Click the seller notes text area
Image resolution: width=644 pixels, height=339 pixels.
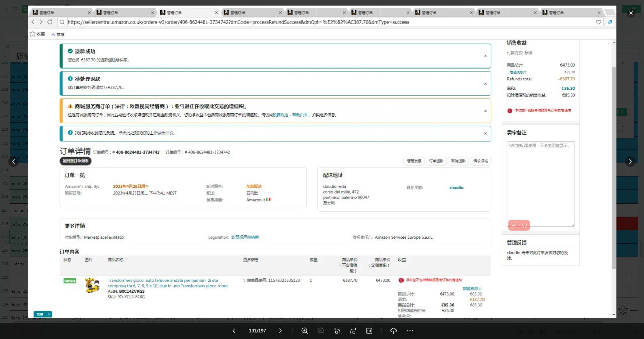540,183
